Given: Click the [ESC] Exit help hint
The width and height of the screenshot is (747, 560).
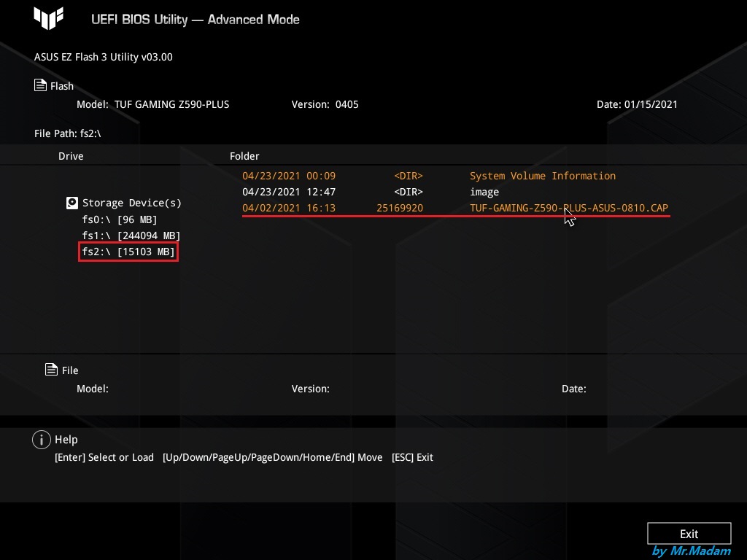Looking at the screenshot, I should click(412, 457).
